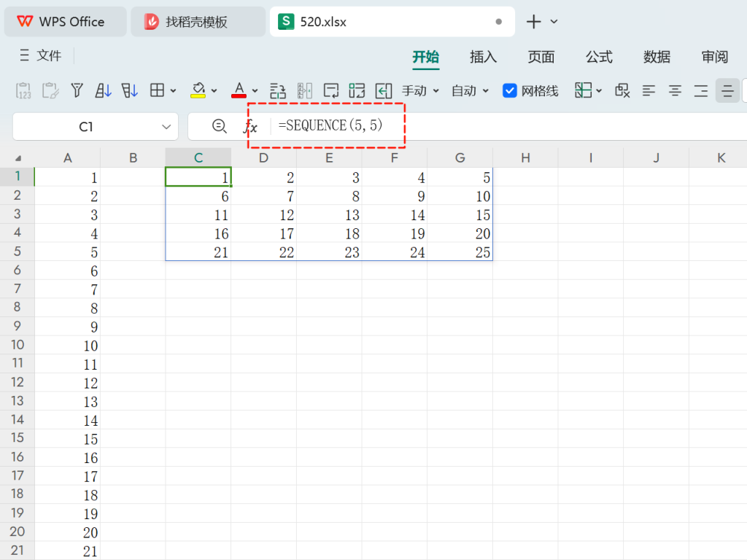Switch to the 审阅 ribbon tab
This screenshot has width=747, height=560.
point(715,57)
